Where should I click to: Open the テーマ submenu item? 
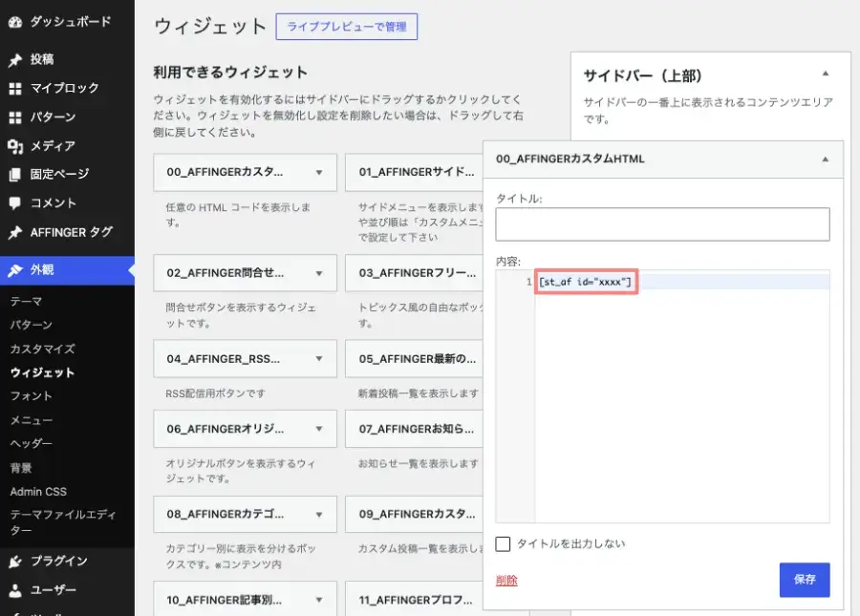pyautogui.click(x=26, y=301)
